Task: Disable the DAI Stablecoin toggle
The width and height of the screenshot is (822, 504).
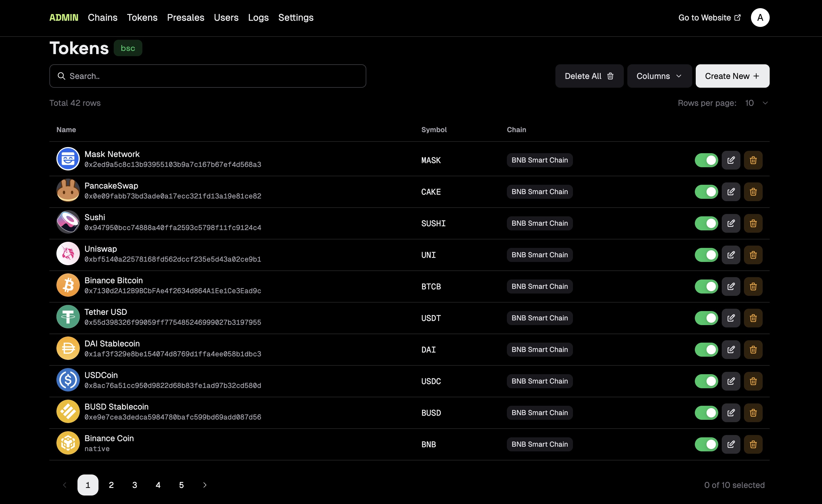Action: 706,350
